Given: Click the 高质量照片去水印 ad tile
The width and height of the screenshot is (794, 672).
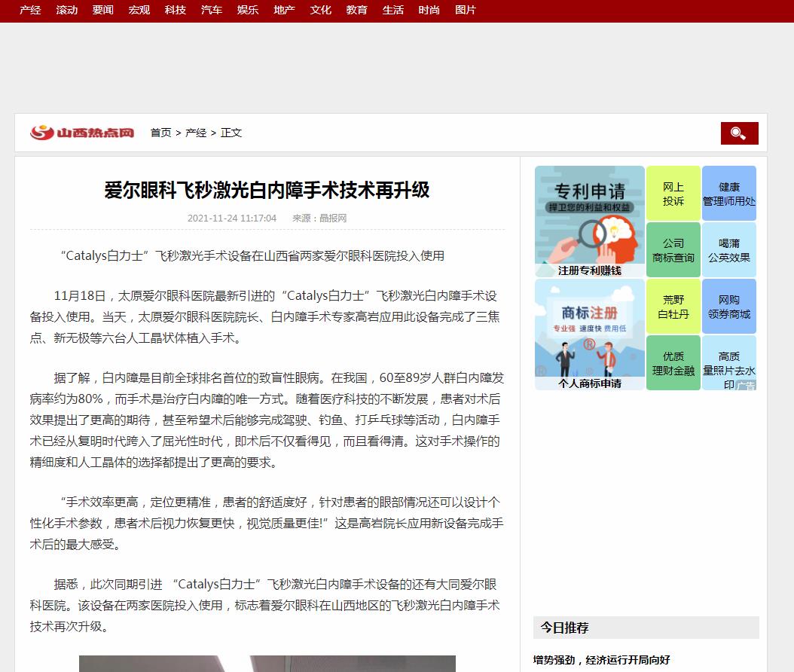Looking at the screenshot, I should pos(729,362).
